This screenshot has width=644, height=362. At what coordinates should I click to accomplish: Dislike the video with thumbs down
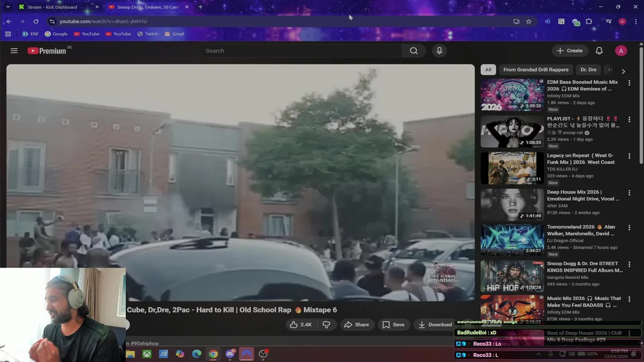point(326,325)
